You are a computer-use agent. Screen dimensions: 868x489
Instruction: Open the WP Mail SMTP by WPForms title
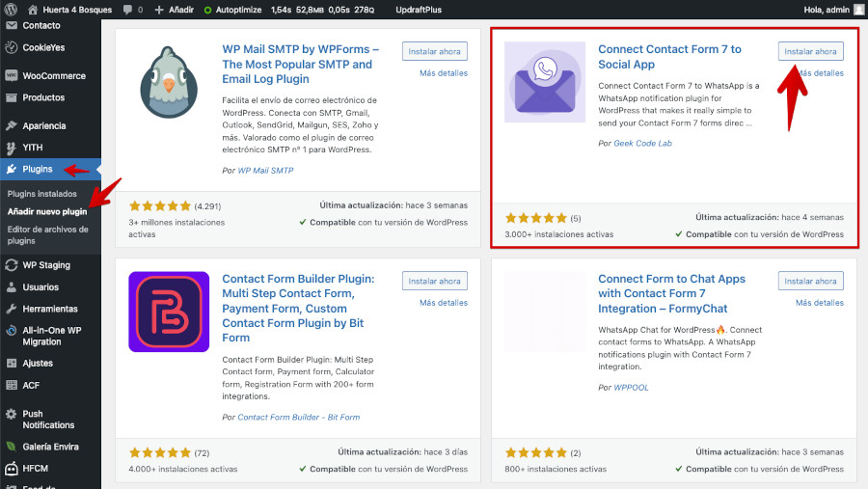pos(301,65)
